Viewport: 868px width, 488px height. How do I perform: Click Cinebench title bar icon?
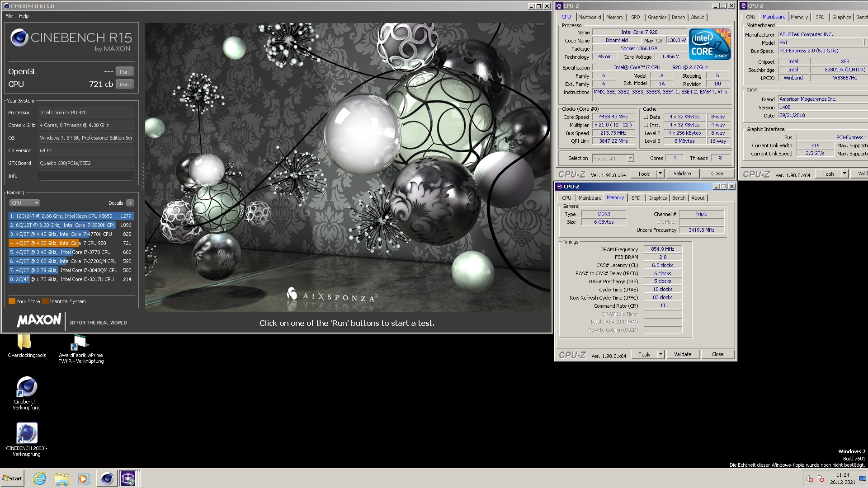(6, 6)
